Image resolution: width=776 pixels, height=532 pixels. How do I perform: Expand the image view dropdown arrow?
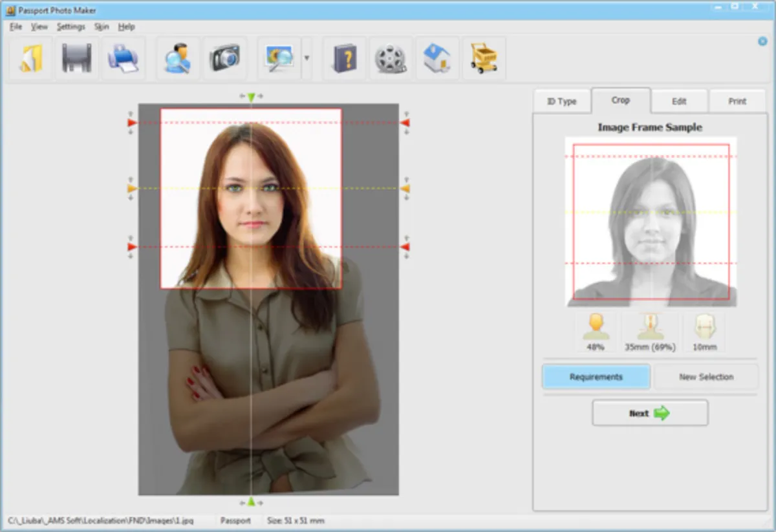tap(307, 58)
